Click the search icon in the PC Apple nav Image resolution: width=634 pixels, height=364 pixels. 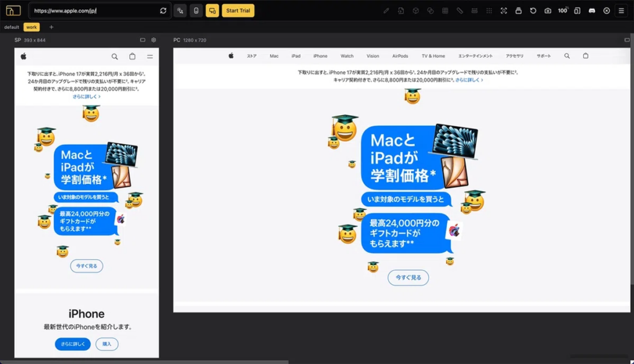(x=567, y=56)
